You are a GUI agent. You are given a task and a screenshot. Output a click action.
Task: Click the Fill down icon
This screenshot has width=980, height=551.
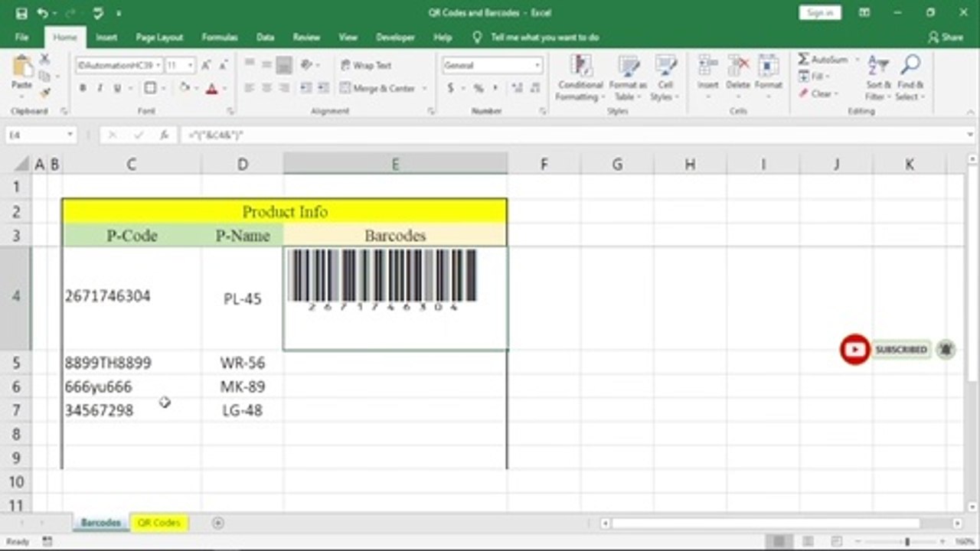[803, 77]
